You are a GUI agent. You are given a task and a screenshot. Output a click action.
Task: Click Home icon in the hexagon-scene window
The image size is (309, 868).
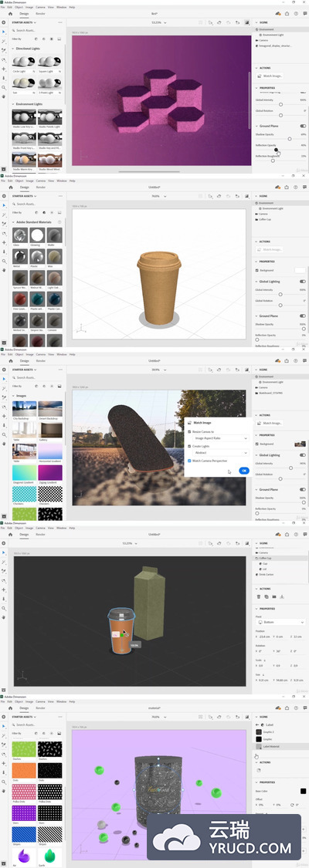10,13
